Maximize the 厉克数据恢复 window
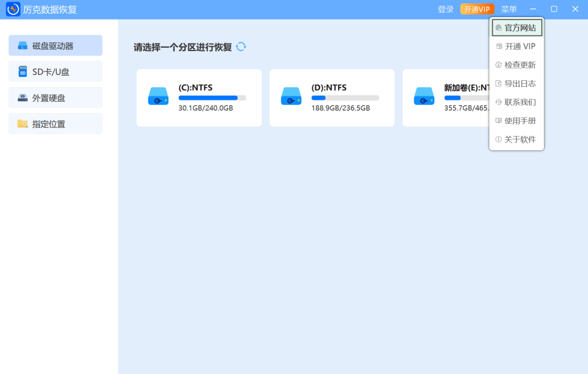The height and width of the screenshot is (374, 588). [554, 9]
